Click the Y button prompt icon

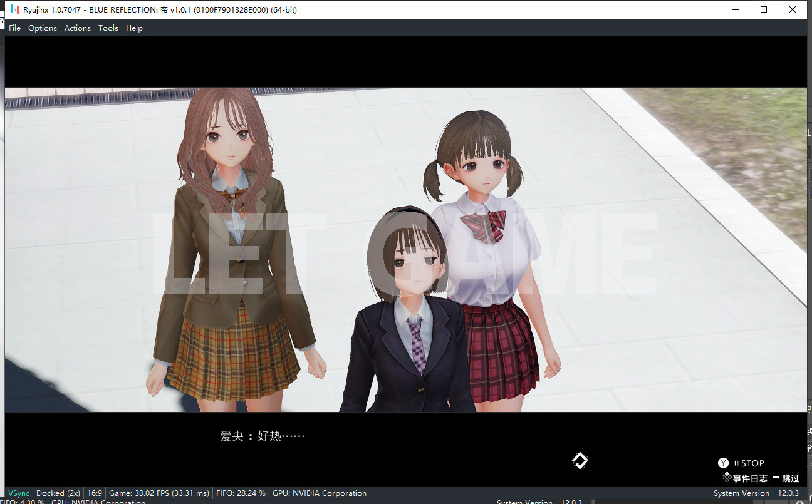[724, 463]
